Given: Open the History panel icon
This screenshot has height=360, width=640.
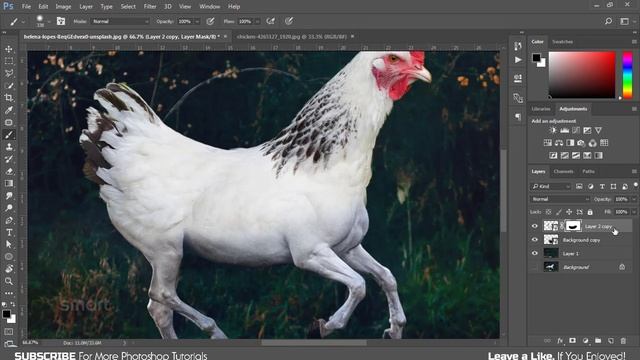Looking at the screenshot, I should [x=518, y=46].
